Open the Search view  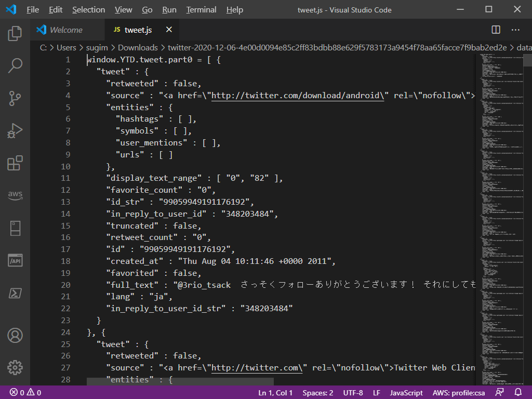click(x=15, y=65)
